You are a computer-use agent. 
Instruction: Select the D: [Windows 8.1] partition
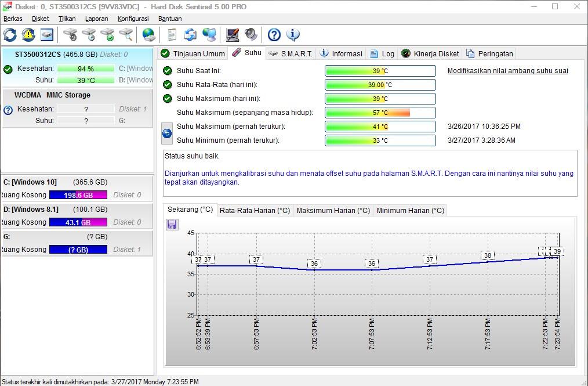[x=78, y=215]
